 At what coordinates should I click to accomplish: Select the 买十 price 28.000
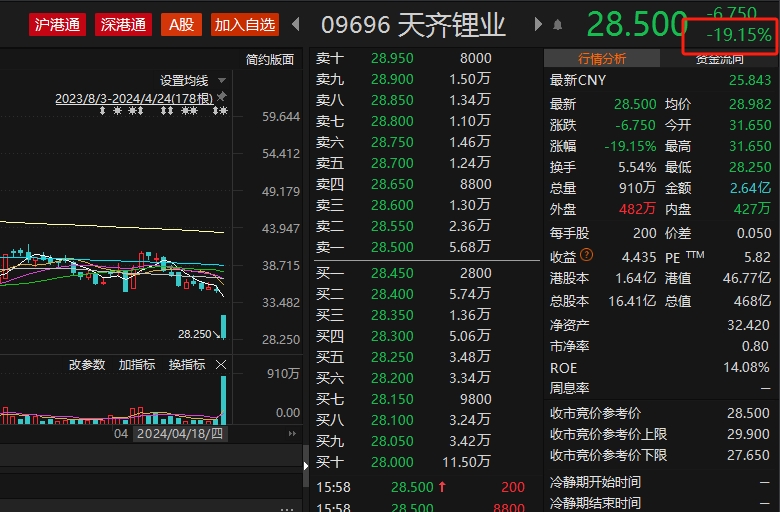pos(392,462)
